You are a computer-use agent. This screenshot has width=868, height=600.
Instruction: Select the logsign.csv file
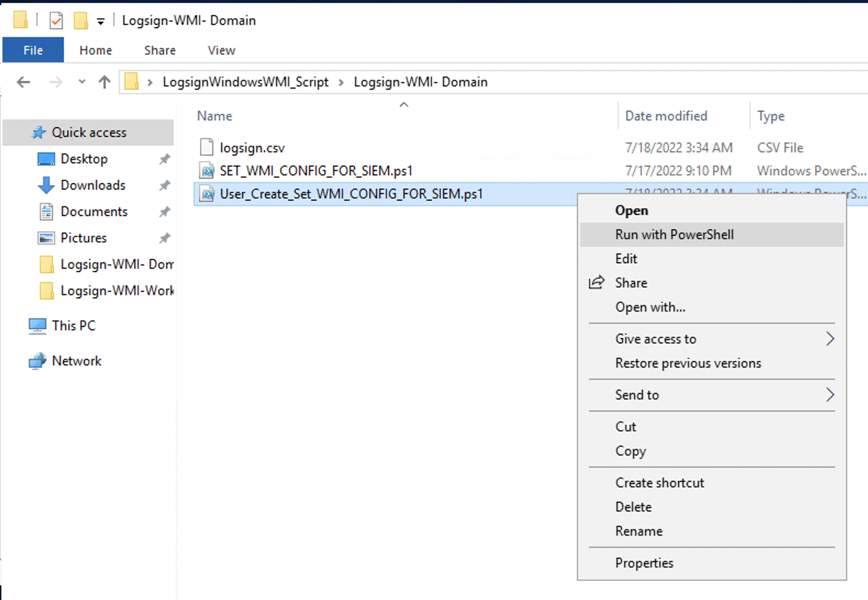[x=252, y=148]
